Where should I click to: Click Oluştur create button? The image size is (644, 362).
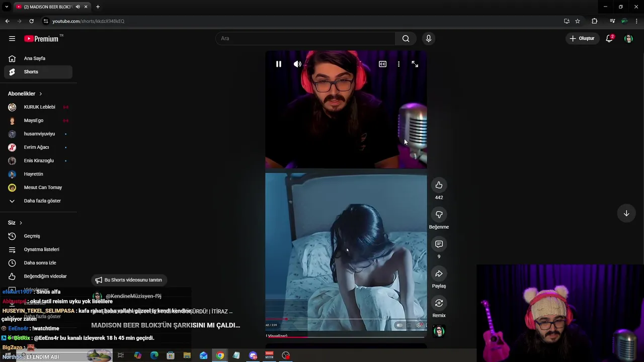582,39
